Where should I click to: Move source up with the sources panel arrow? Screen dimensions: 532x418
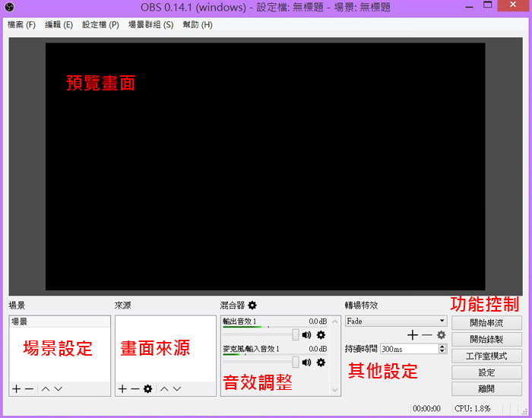click(165, 389)
